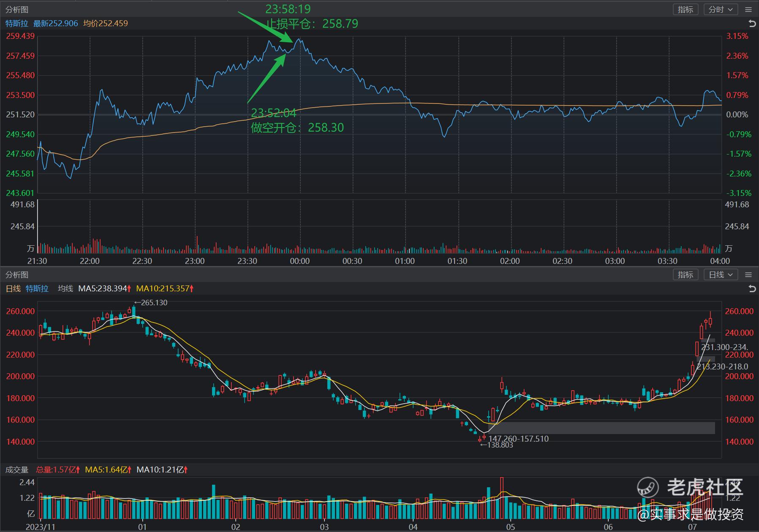Image resolution: width=759 pixels, height=532 pixels.
Task: Click 243.601 bottom price axis label
Action: pyautogui.click(x=20, y=193)
